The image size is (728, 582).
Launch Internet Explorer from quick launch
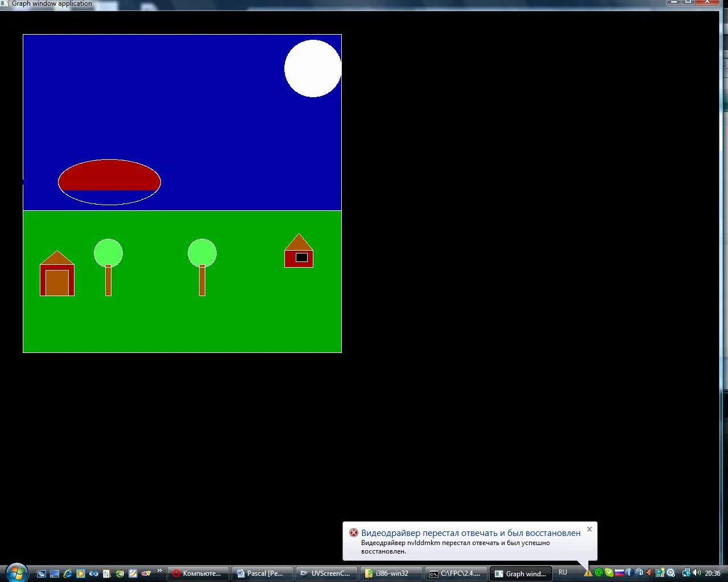click(68, 573)
